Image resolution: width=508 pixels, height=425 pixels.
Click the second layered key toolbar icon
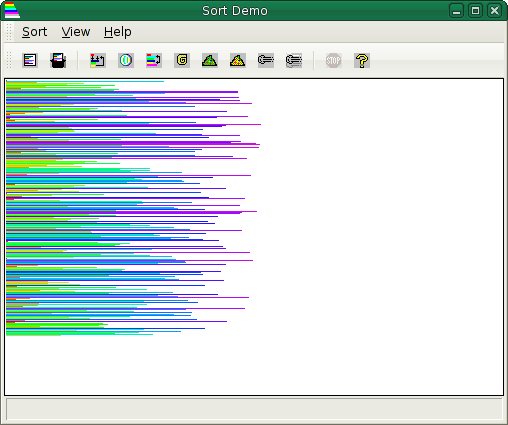coord(294,61)
